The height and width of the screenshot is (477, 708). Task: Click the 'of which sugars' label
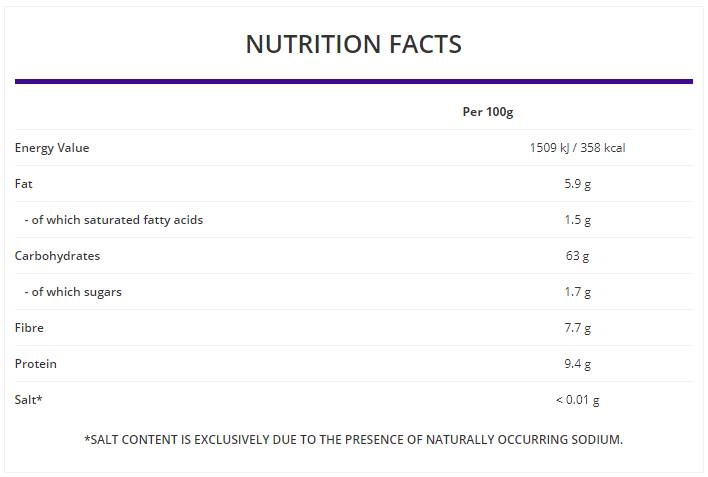(73, 292)
